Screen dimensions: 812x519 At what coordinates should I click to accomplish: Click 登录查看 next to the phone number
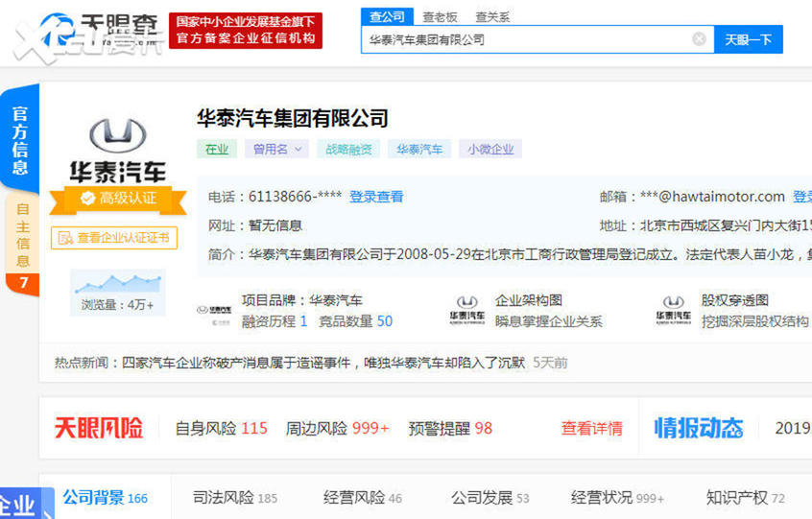pos(376,197)
